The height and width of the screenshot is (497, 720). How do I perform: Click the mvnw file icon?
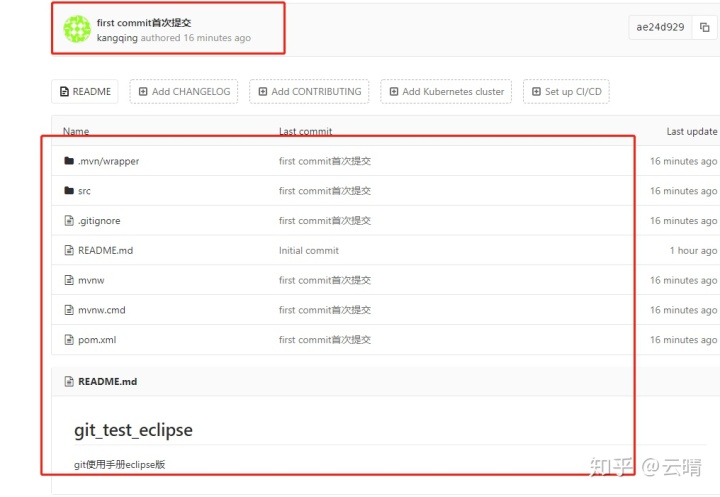tap(69, 280)
